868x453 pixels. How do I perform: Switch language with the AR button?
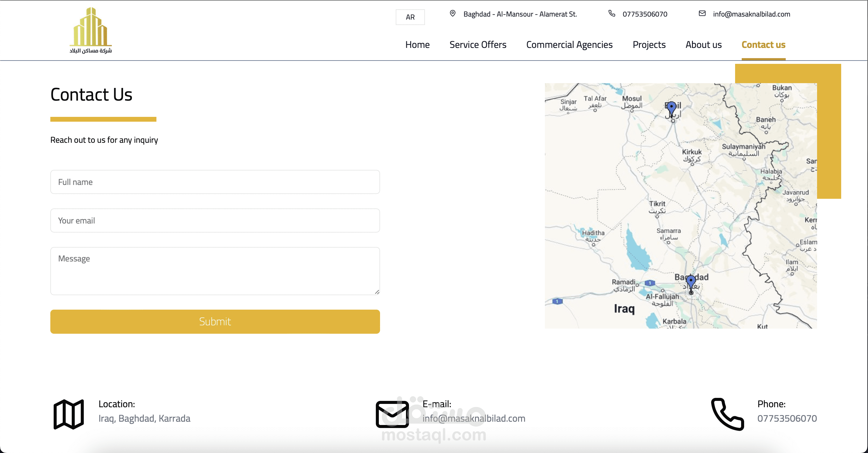click(410, 17)
